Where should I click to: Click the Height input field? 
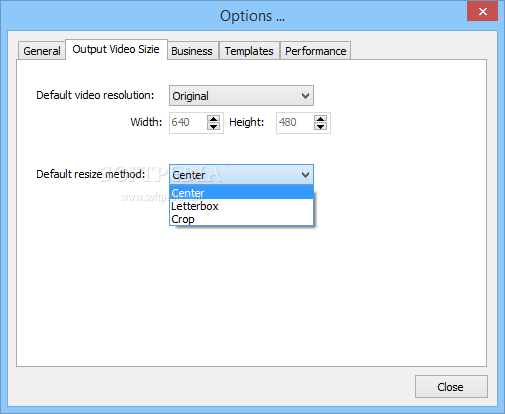coord(295,122)
